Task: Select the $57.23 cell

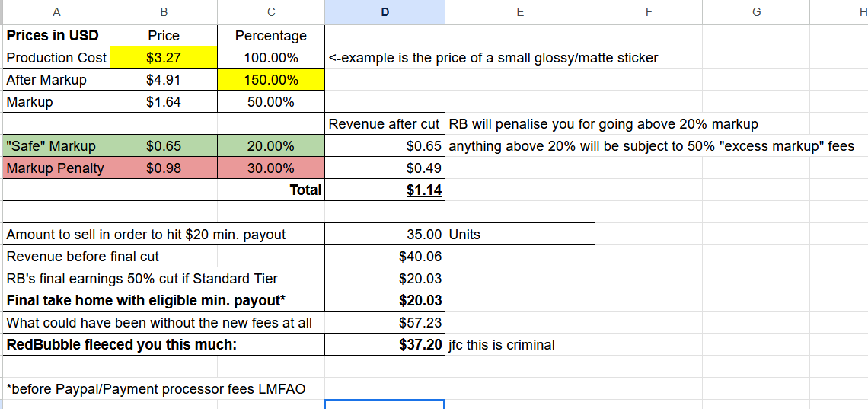Action: (385, 323)
